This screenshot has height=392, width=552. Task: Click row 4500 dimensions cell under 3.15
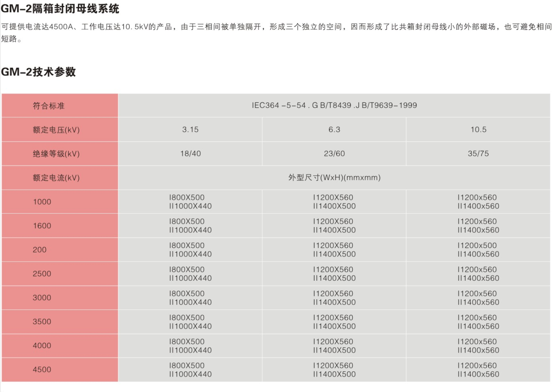pos(190,370)
